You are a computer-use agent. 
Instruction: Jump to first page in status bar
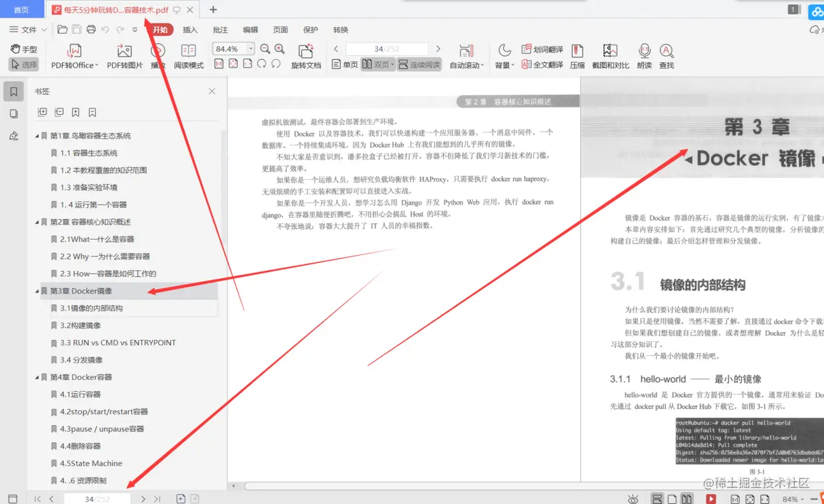(37, 499)
